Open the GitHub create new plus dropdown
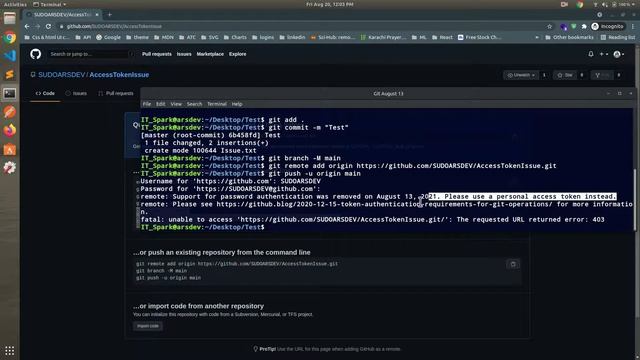The image size is (640, 360). click(604, 54)
